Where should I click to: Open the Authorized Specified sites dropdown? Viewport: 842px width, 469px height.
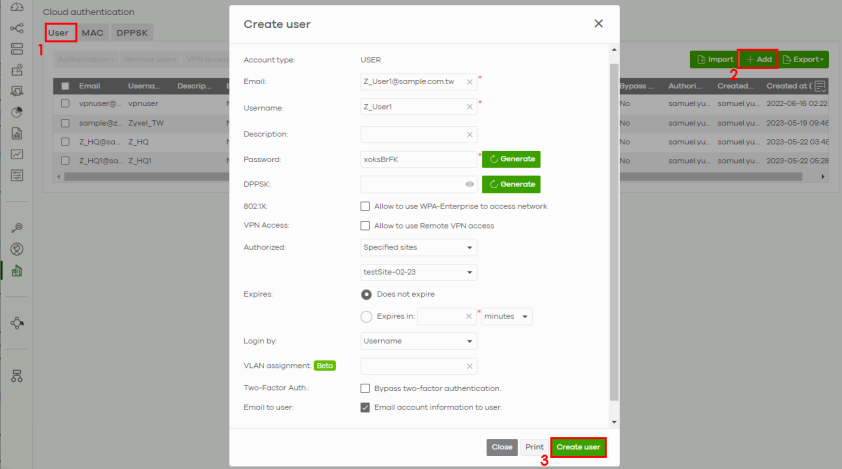(x=419, y=246)
